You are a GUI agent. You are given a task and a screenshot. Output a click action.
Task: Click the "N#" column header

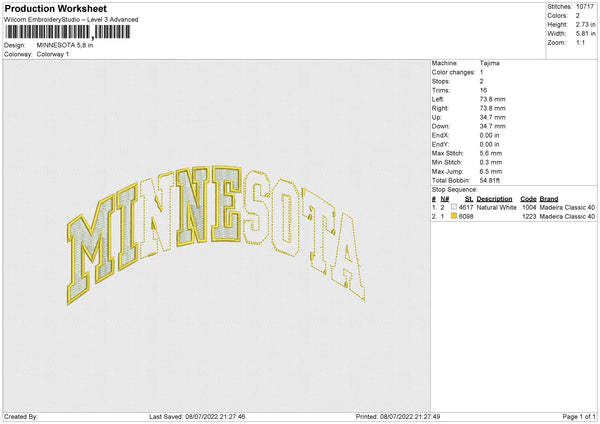445,199
